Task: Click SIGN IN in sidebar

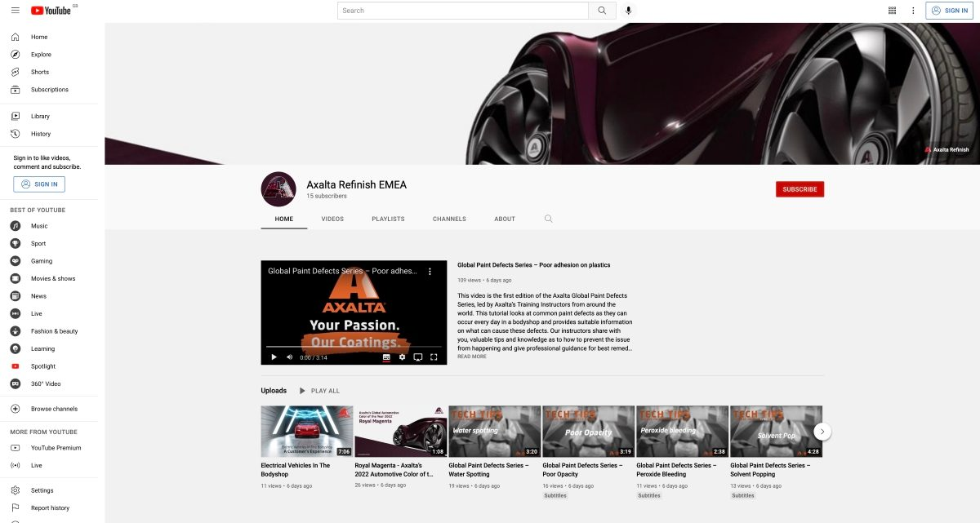Action: pyautogui.click(x=39, y=184)
